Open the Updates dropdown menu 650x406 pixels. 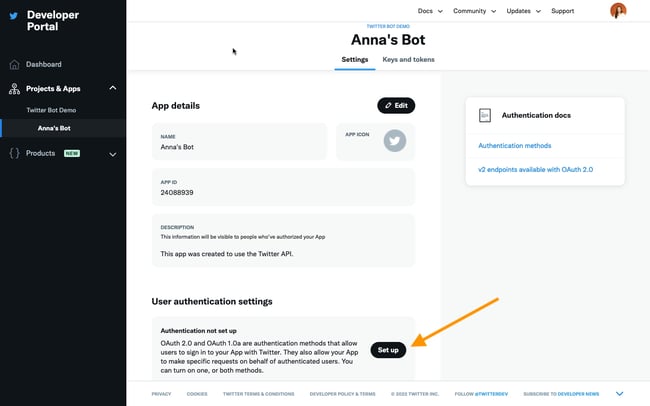tap(523, 11)
